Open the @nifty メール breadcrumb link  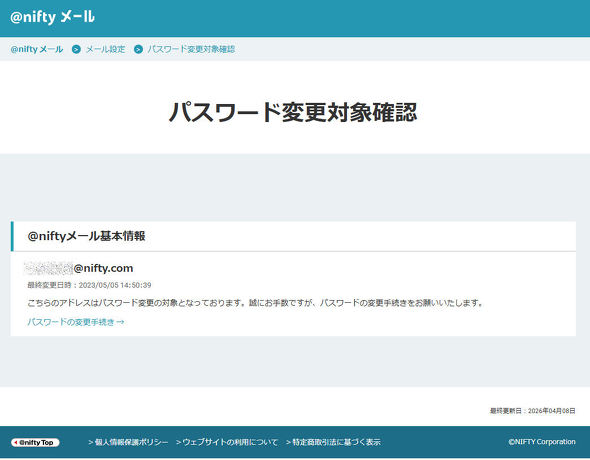click(x=37, y=49)
